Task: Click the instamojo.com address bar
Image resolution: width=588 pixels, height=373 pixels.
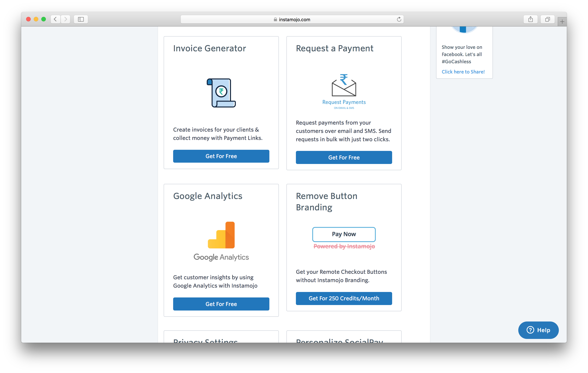Action: [292, 19]
